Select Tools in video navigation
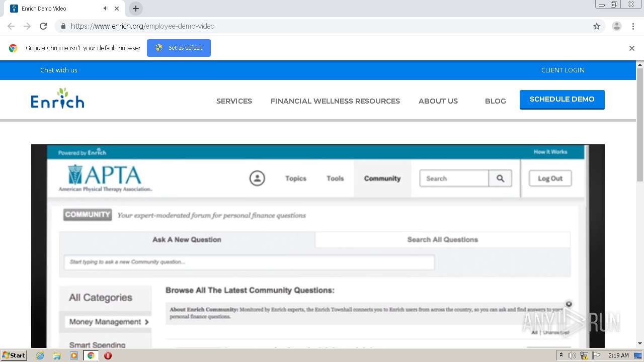 pos(335,178)
